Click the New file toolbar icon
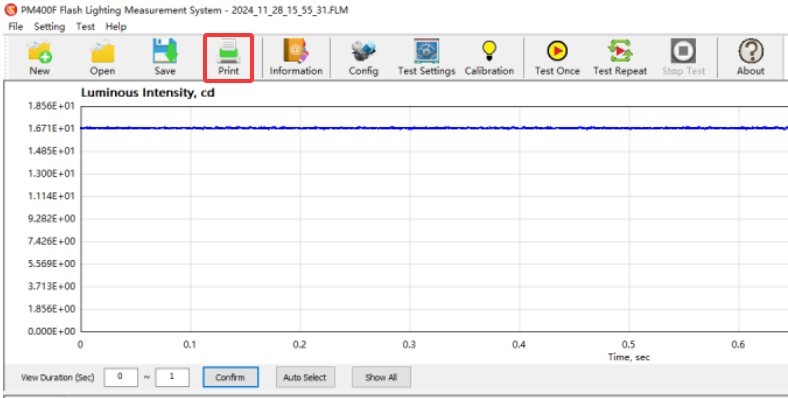The height and width of the screenshot is (398, 788). [40, 57]
